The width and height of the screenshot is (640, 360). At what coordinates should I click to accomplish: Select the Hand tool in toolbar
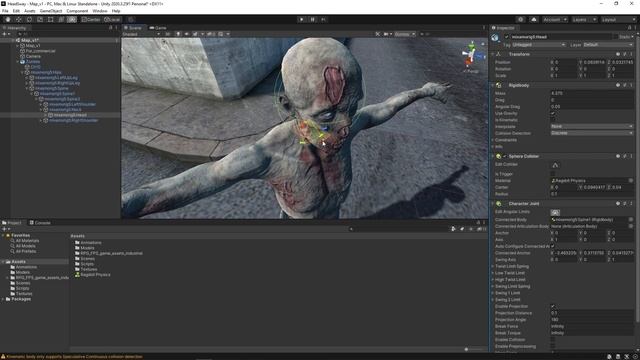(x=8, y=20)
